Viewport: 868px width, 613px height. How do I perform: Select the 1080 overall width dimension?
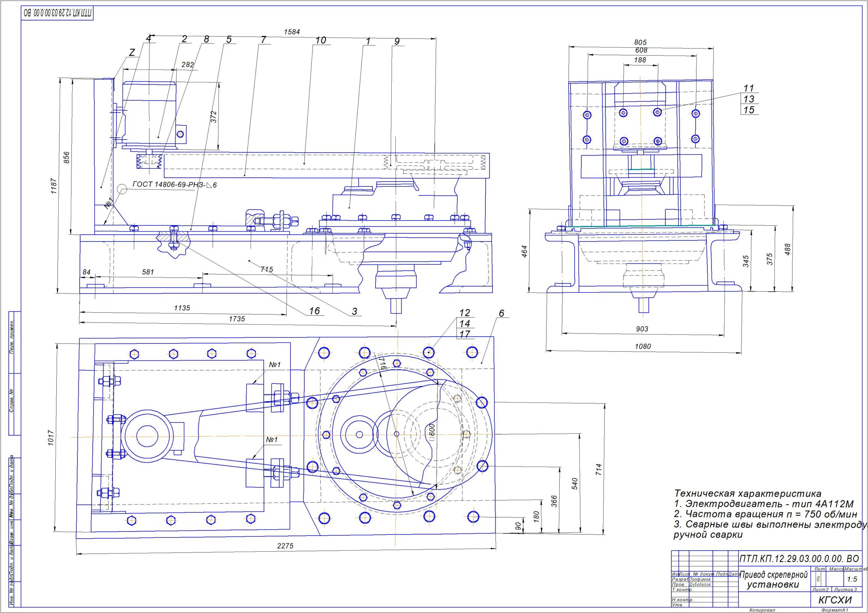tap(643, 346)
